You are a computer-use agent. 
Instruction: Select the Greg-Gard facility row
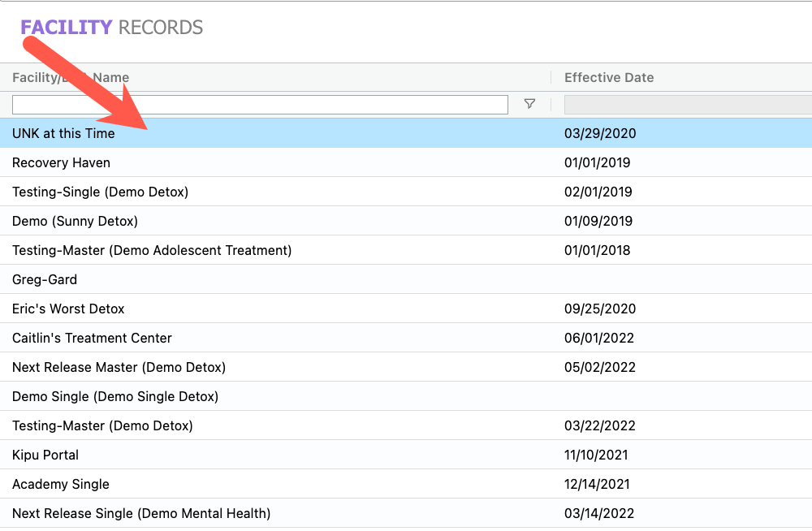(x=45, y=280)
